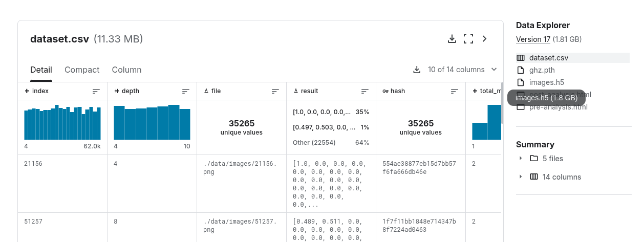
Task: Open sort menu for index column
Action: click(96, 91)
